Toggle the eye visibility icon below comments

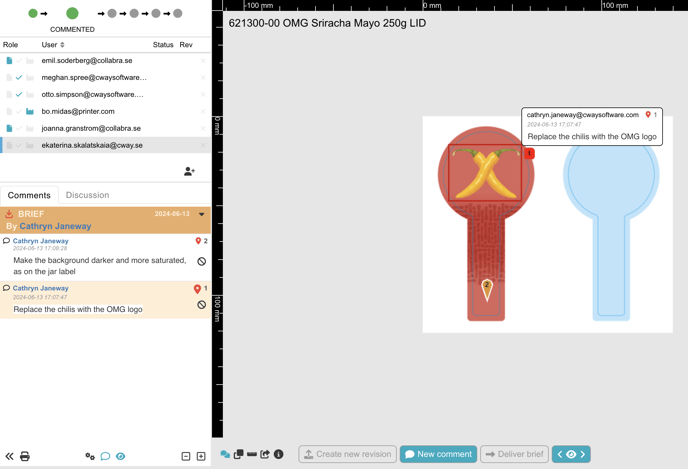click(x=120, y=456)
